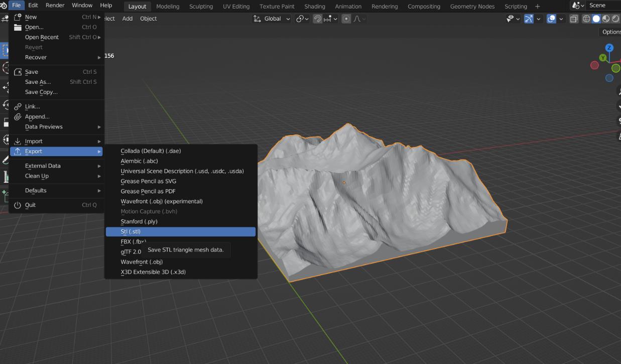Toggle X-ray view icon
The width and height of the screenshot is (621, 364).
(x=574, y=19)
